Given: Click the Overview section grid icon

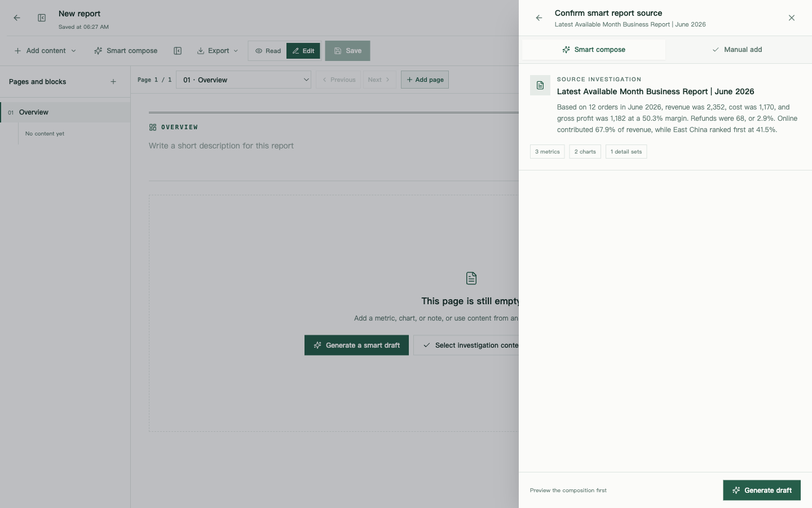Looking at the screenshot, I should [x=153, y=128].
